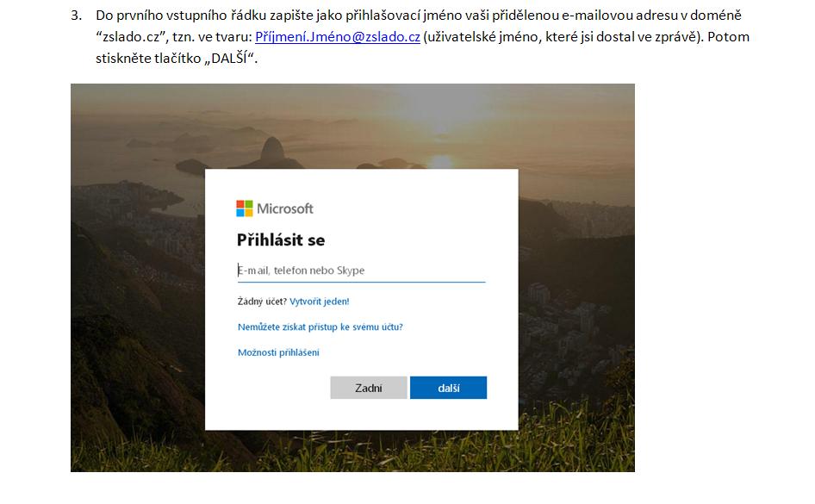
Task: Click the "Žádný účet?" label
Action: click(262, 302)
